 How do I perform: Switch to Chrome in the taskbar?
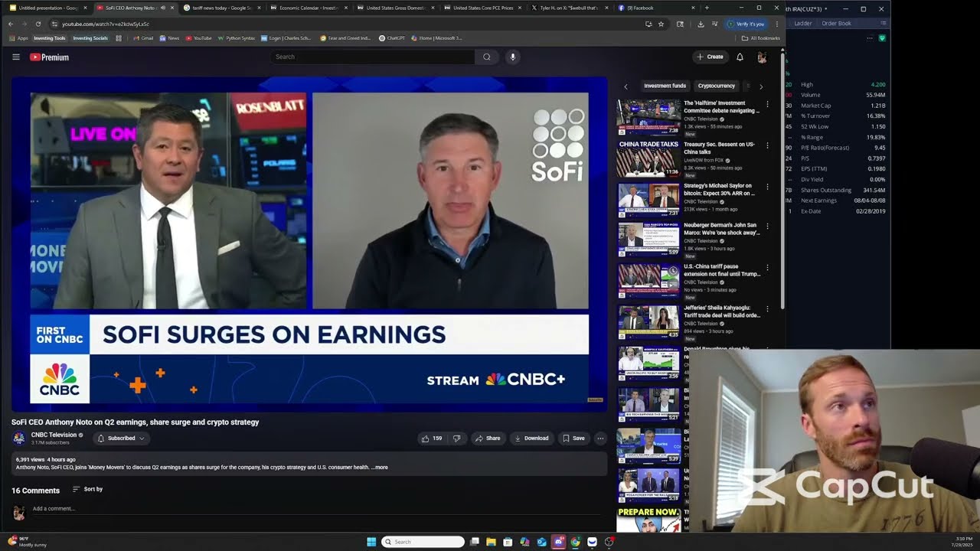[575, 542]
